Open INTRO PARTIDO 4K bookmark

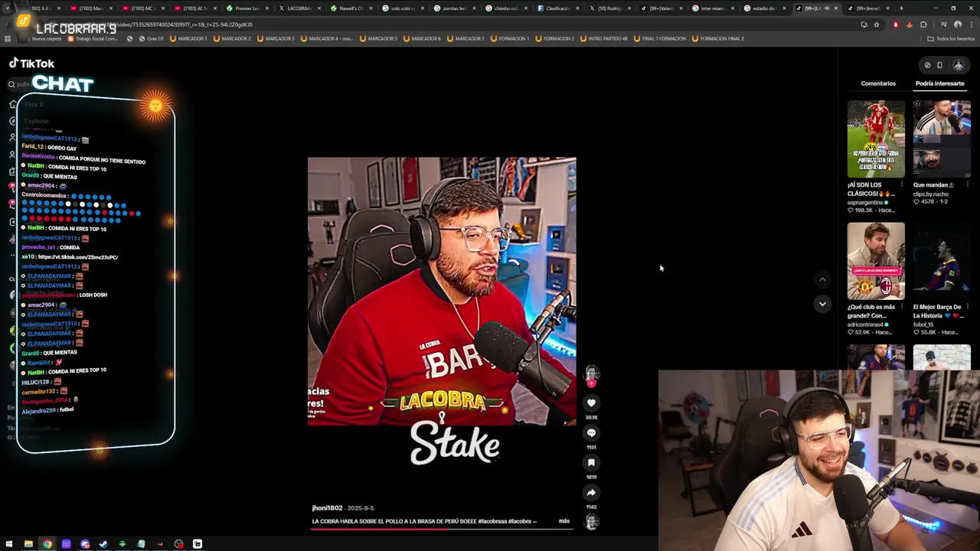point(604,38)
